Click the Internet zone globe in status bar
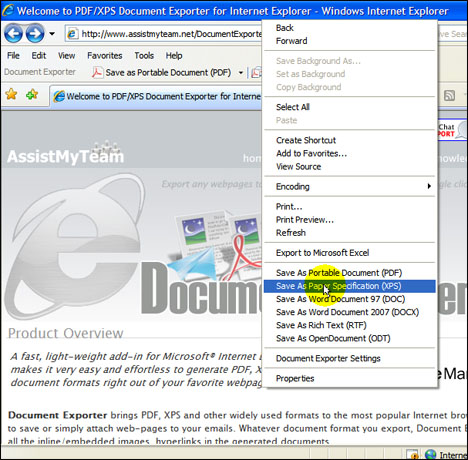The height and width of the screenshot is (460, 468). [x=430, y=454]
